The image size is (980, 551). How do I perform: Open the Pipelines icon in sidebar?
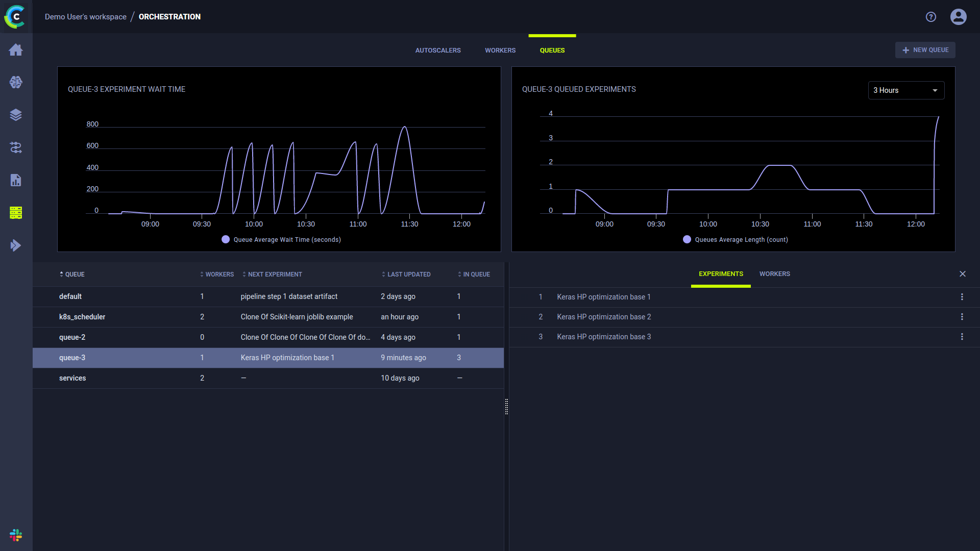[16, 147]
